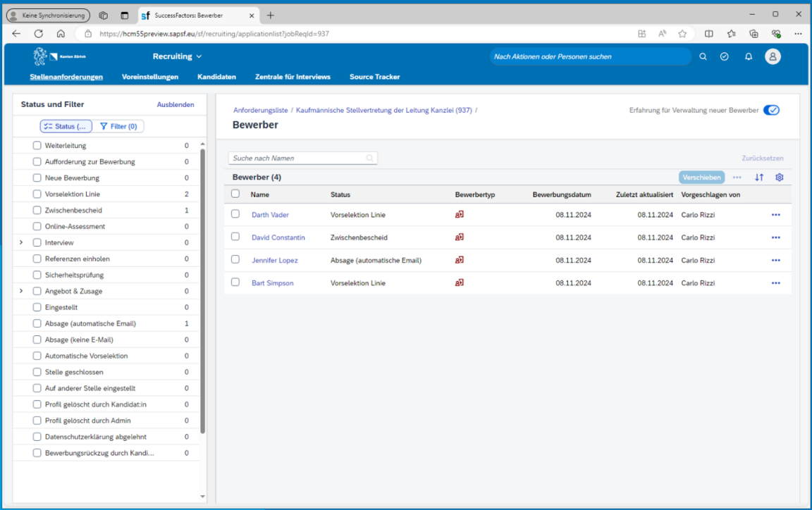812x510 pixels.
Task: Open table settings with the gear icon
Action: 779,178
